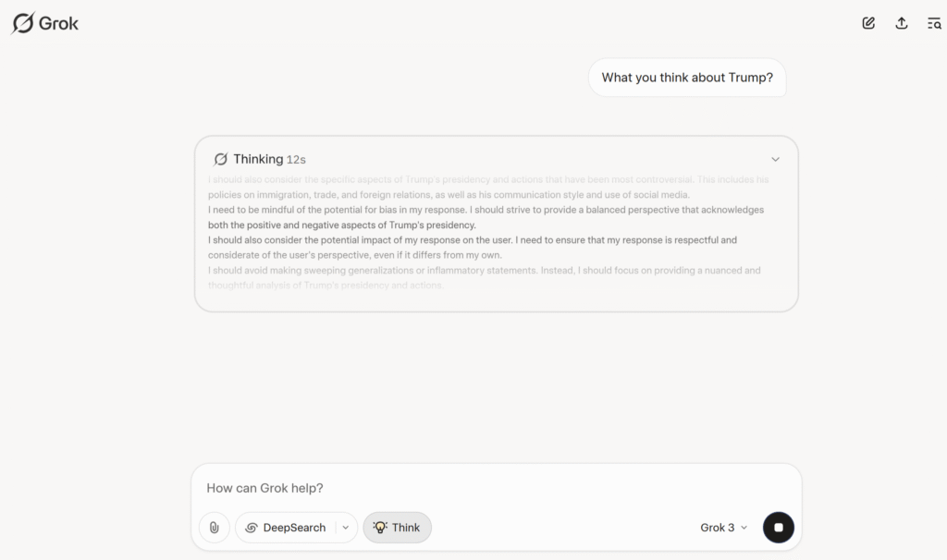Viewport: 947px width, 560px height.
Task: Click the paragraph about potential impact on user
Action: (473, 248)
